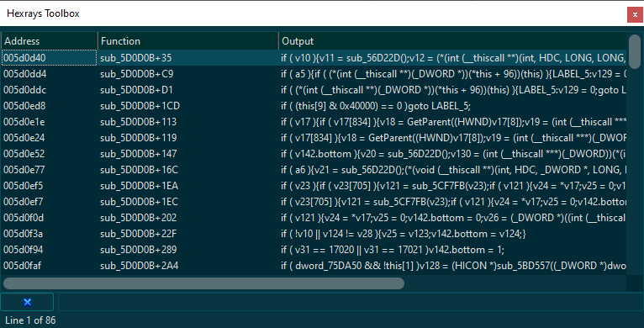This screenshot has height=328, width=644.
Task: Select address 005d0e77
Action: [x=24, y=170]
